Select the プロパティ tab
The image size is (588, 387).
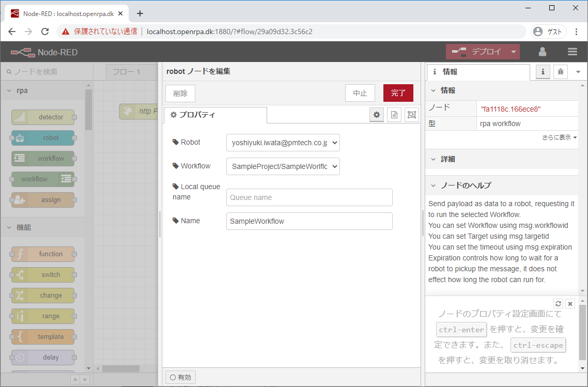(x=215, y=115)
